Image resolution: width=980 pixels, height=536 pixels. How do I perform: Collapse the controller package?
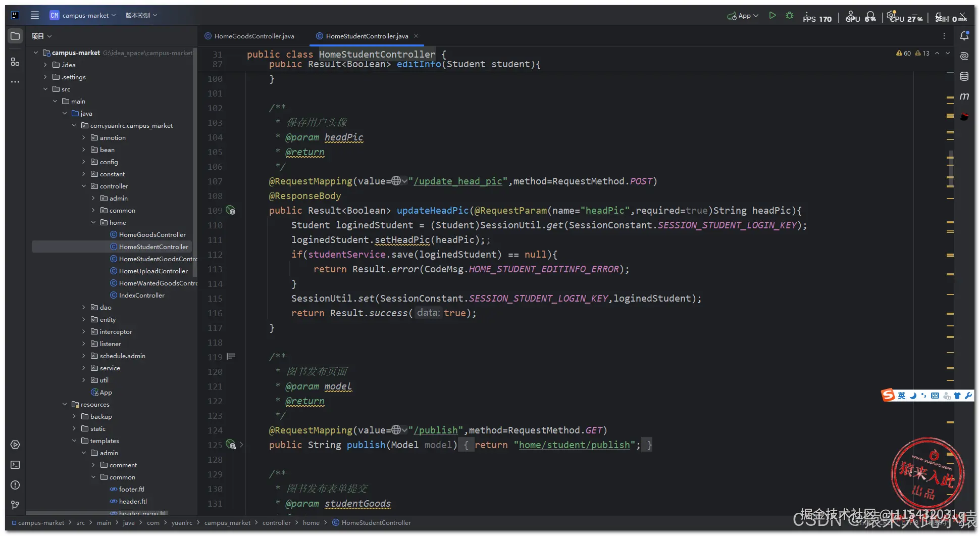click(84, 186)
